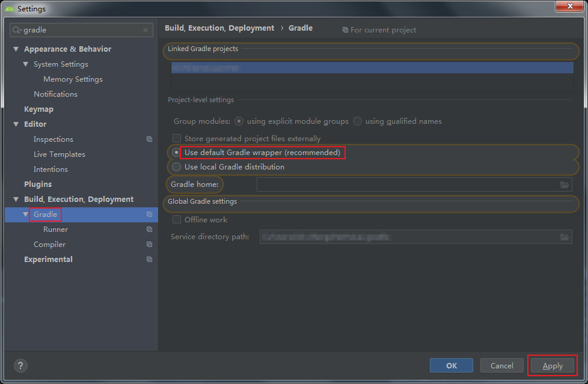Image resolution: width=588 pixels, height=384 pixels.
Task: Click project-level icon beside Compiler
Action: [x=149, y=244]
